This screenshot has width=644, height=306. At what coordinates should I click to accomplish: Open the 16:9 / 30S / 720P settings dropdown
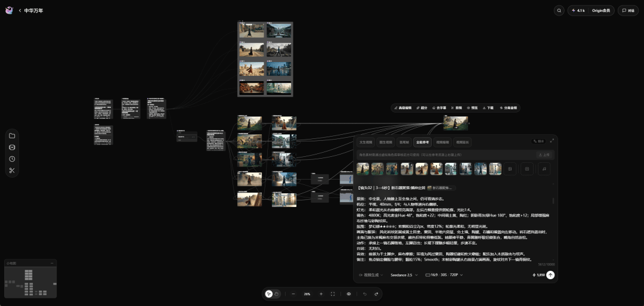[444, 275]
